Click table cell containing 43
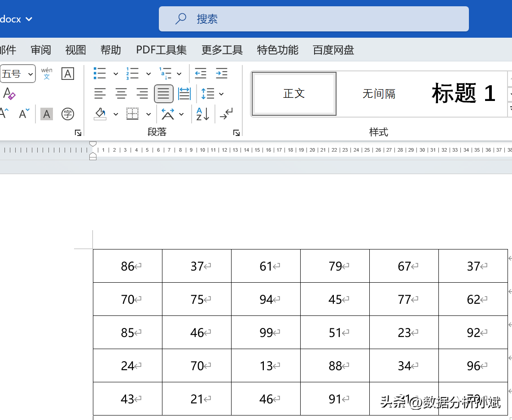Image resolution: width=512 pixels, height=420 pixels. [x=128, y=399]
